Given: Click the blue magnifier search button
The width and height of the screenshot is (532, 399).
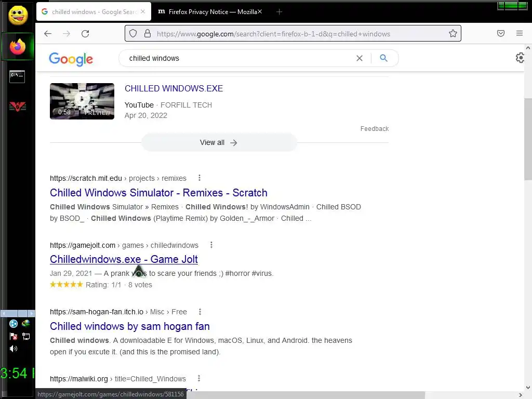Looking at the screenshot, I should click(x=383, y=58).
